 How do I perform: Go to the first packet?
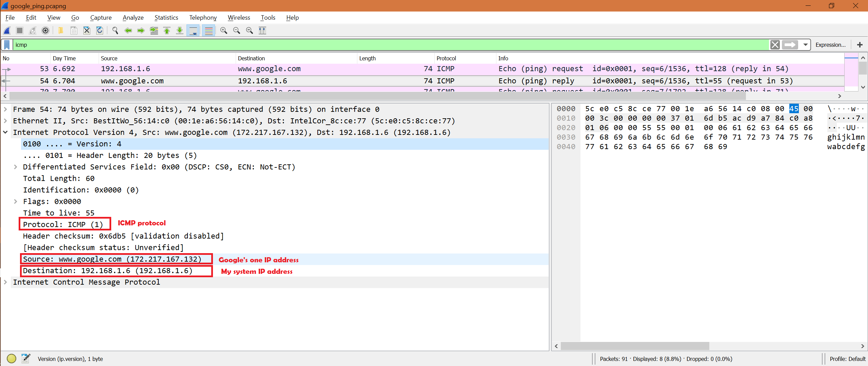(167, 30)
